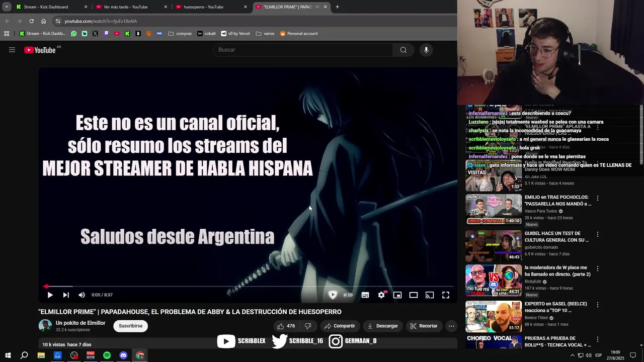Image resolution: width=644 pixels, height=362 pixels.
Task: Click the browser back arrow
Action: [x=7, y=21]
